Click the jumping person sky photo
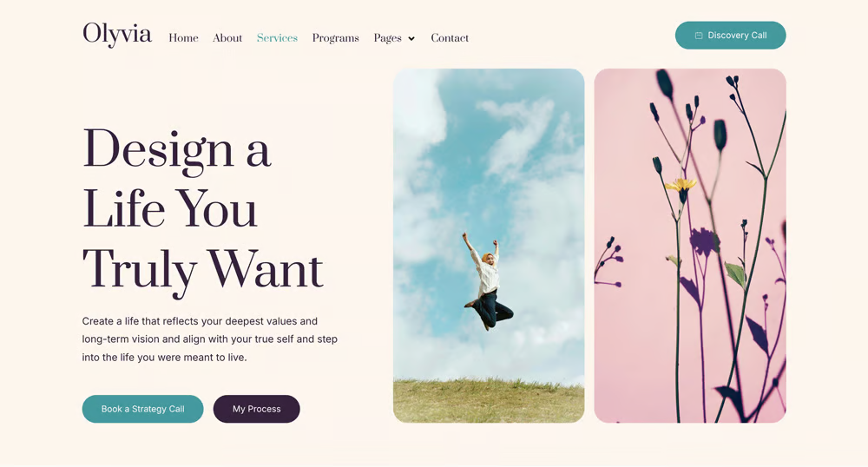Screen dimensions: 868x467 pyautogui.click(x=489, y=246)
